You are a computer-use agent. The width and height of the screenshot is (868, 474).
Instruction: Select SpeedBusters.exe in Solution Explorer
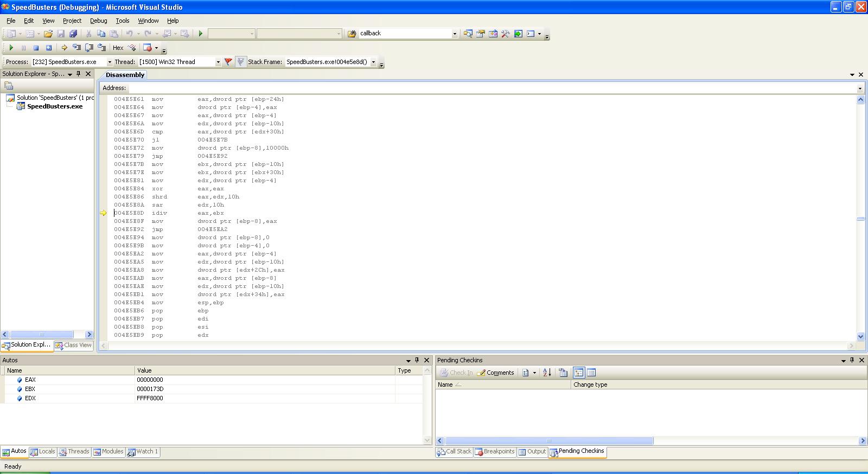tap(55, 106)
